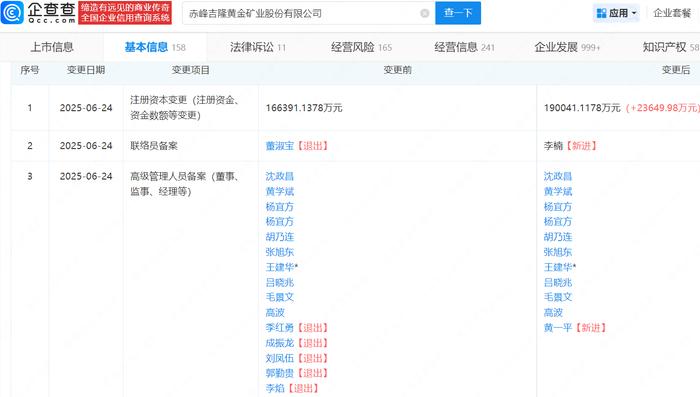Click the 变更日期 column header

pyautogui.click(x=86, y=70)
